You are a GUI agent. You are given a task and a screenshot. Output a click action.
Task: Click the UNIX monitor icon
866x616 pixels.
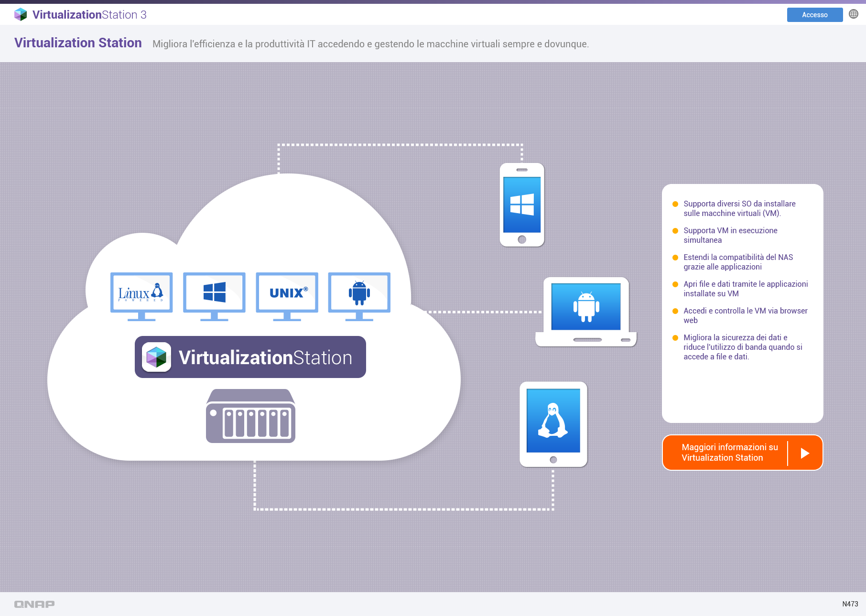coord(287,296)
